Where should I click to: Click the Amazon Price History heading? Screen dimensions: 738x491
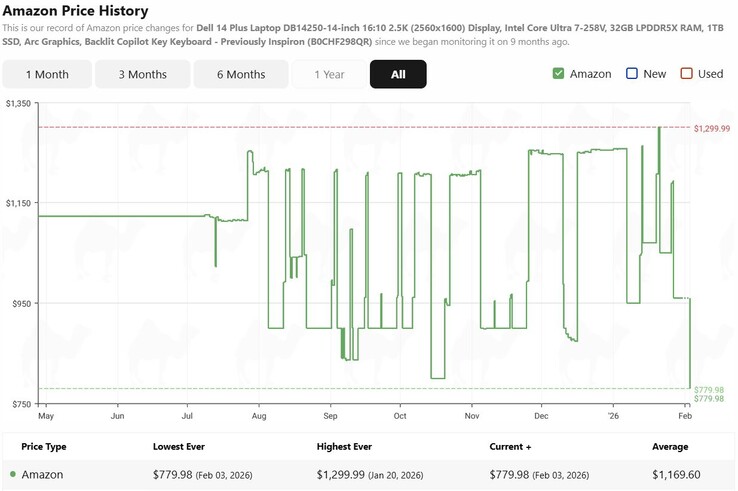(75, 10)
